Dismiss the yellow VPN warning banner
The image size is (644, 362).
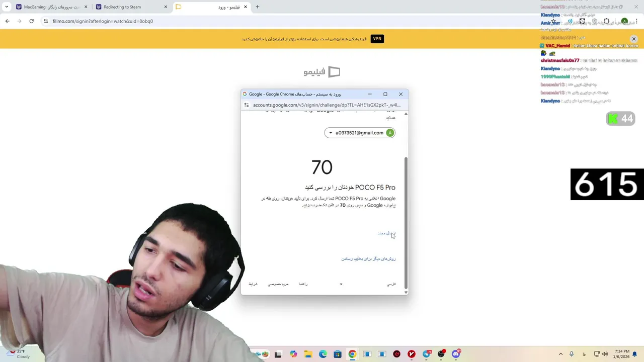coord(633,39)
